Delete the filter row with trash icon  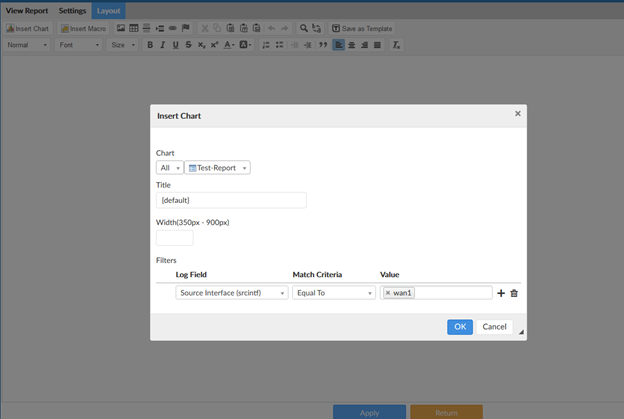point(514,293)
